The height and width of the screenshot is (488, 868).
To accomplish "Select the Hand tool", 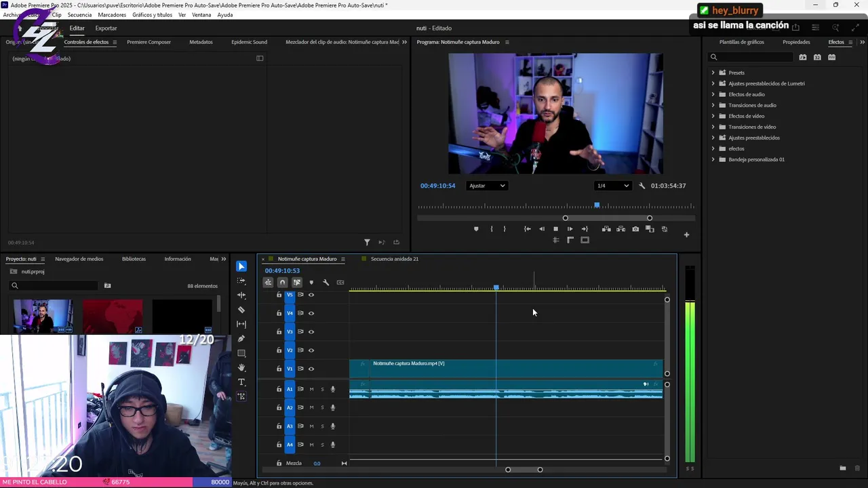I will point(241,367).
